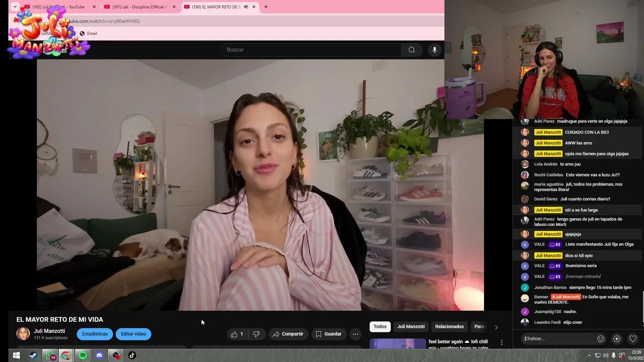Switch to the Lali - Disciplina tab
Image resolution: width=644 pixels, height=362 pixels.
click(x=139, y=7)
